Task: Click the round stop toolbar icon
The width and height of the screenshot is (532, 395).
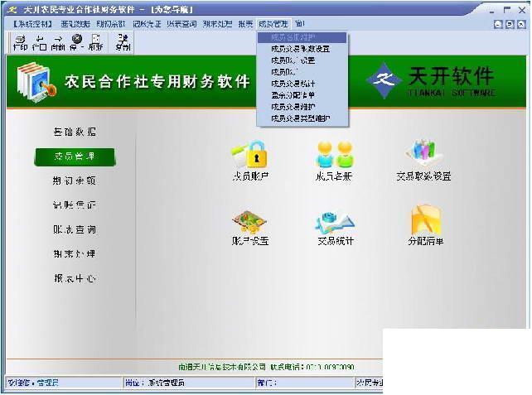Action: coord(77,43)
